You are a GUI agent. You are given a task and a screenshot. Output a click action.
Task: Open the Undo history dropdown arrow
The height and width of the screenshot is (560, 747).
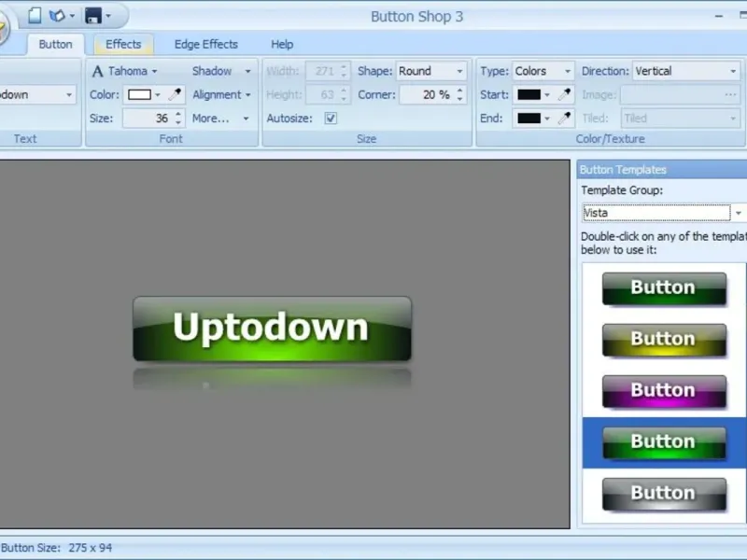coord(73,16)
